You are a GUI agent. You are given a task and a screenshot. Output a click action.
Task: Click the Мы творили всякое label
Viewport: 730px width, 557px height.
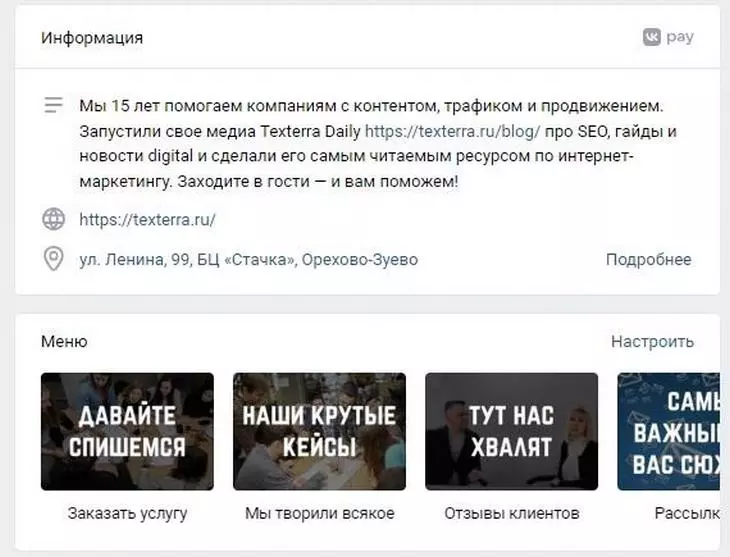319,513
